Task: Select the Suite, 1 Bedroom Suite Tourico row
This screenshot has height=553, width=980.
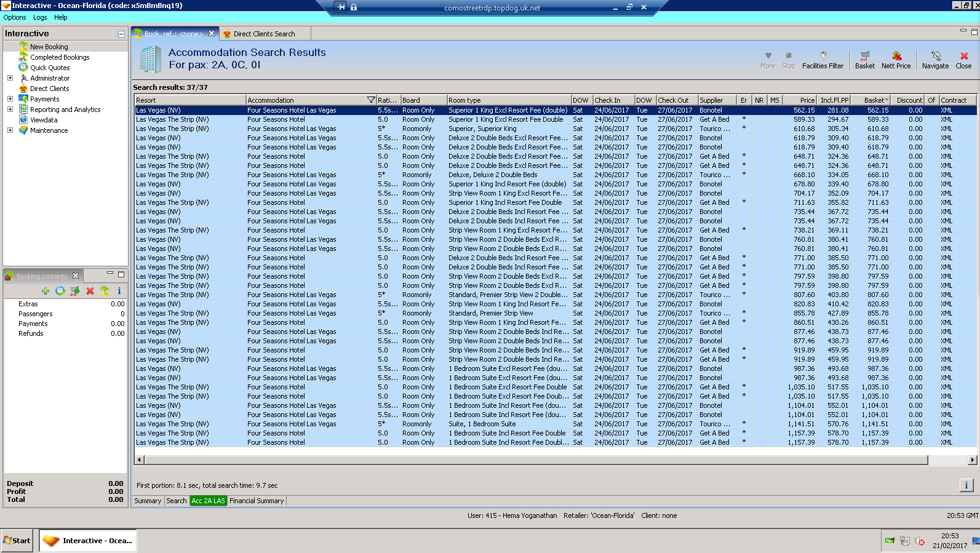Action: coord(556,424)
